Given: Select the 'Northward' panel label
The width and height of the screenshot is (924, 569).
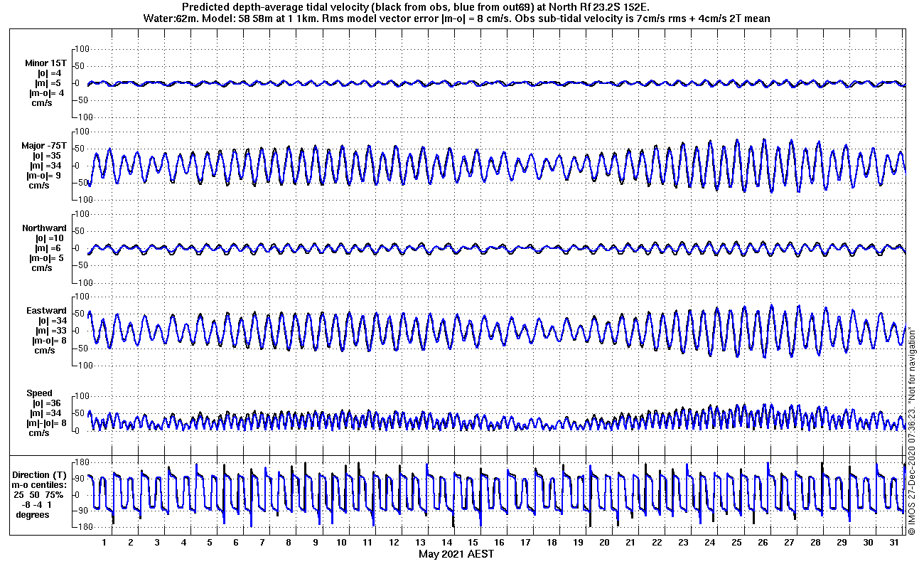Looking at the screenshot, I should (44, 228).
